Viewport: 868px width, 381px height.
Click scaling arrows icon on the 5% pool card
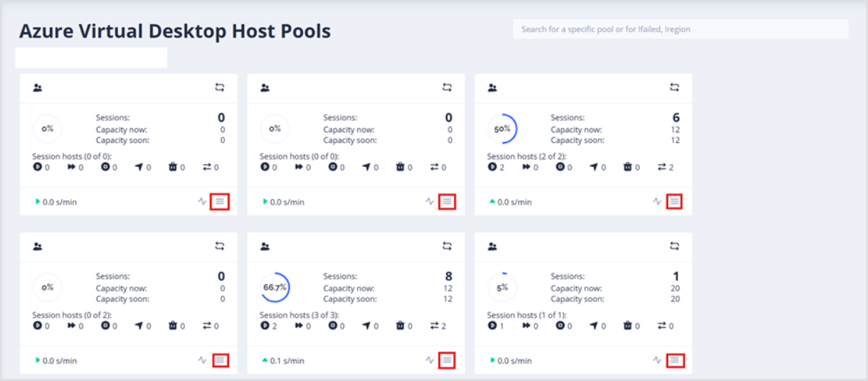pyautogui.click(x=674, y=247)
